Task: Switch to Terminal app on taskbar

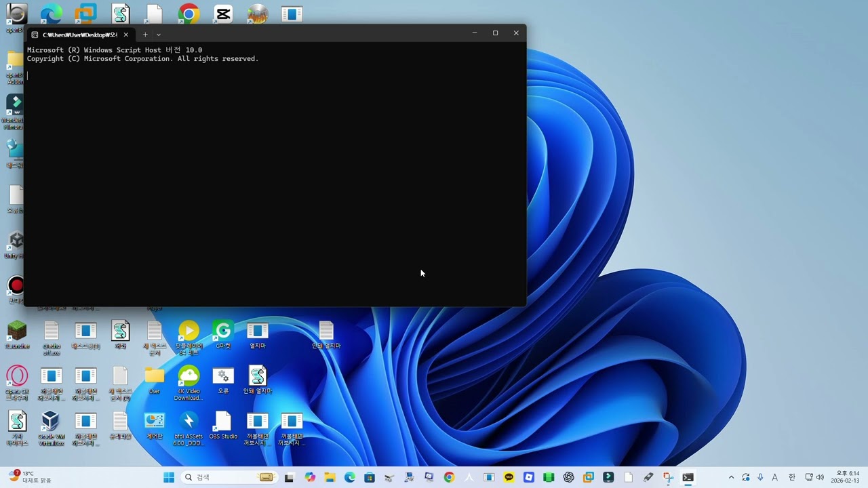Action: (x=688, y=477)
